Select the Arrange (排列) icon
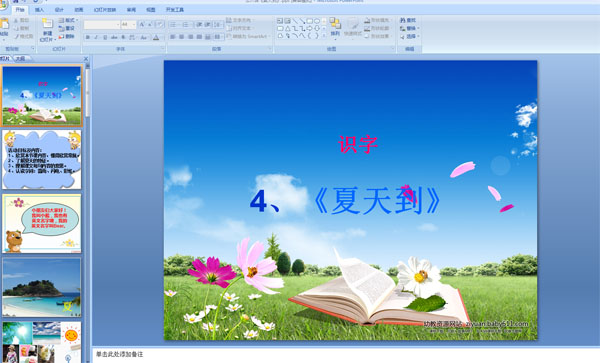Screen dimensions: 600x363 [x=335, y=25]
